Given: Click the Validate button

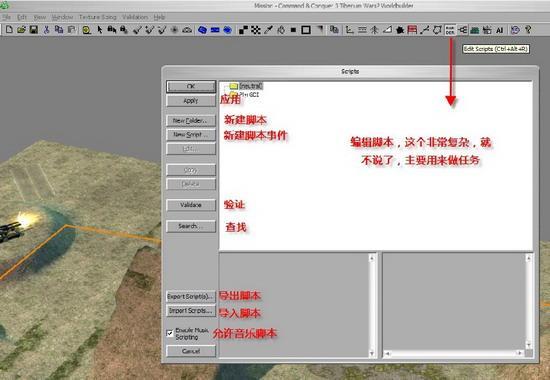Looking at the screenshot, I should coord(191,205).
